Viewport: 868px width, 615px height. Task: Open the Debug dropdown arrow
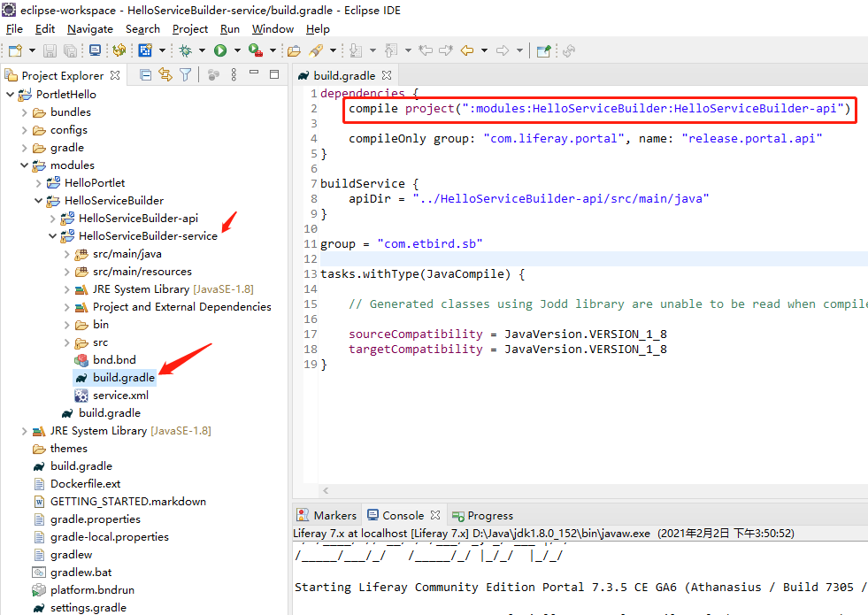202,50
